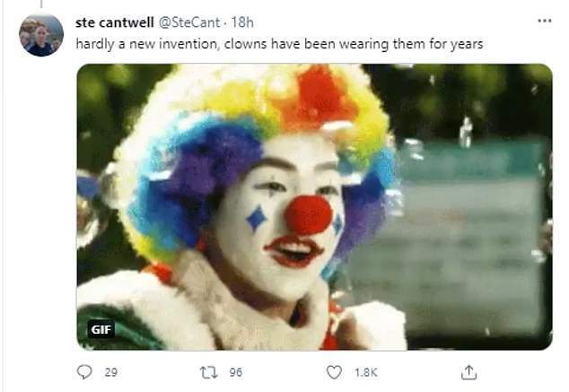View the 29 replies count
This screenshot has height=392, width=569.
(x=110, y=372)
